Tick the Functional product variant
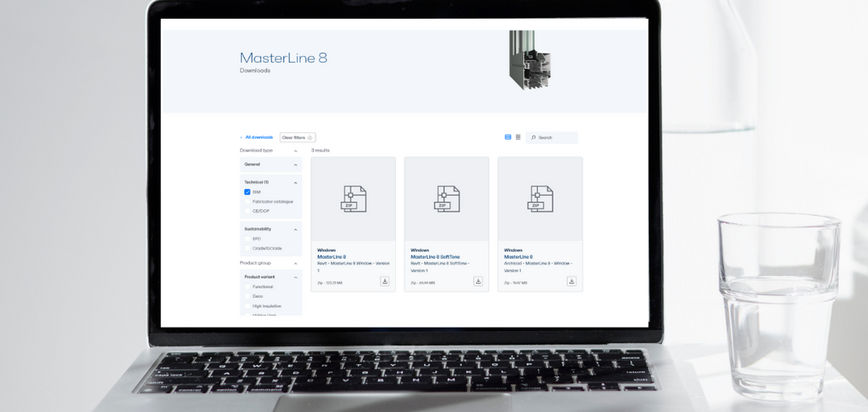868x412 pixels. pos(247,287)
